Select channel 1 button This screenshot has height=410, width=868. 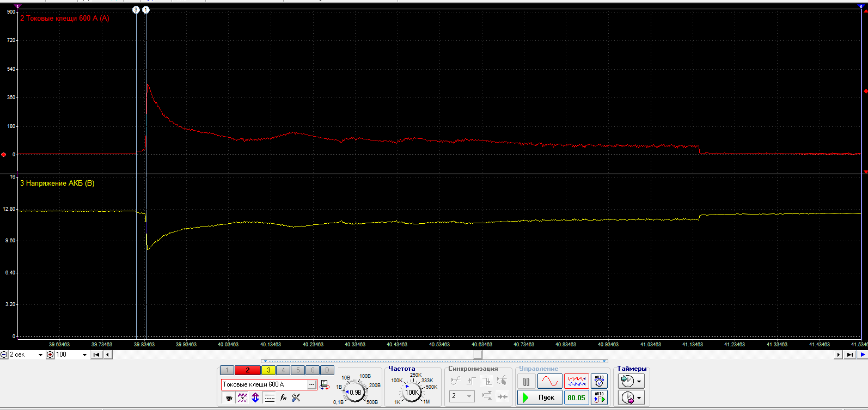click(x=227, y=370)
